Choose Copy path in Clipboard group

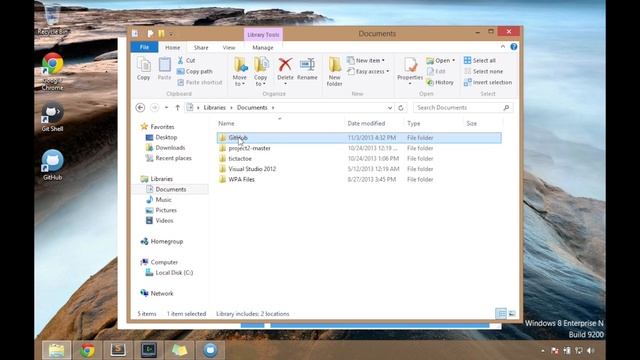(195, 71)
